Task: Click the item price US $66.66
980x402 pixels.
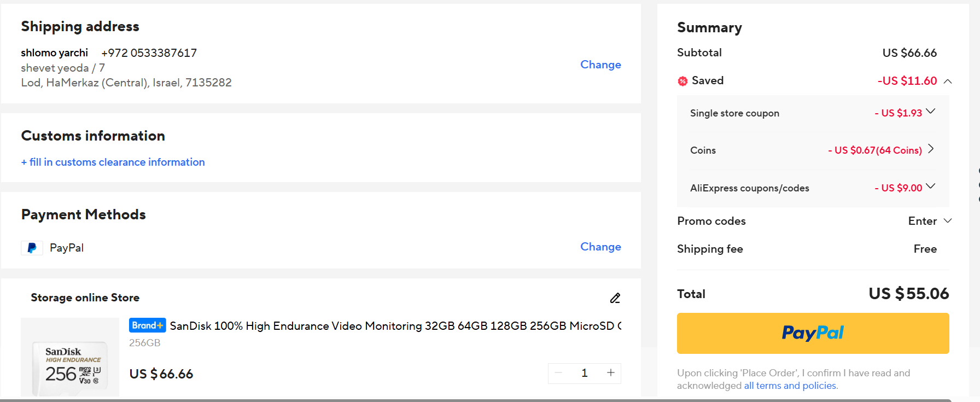Action: pos(161,374)
